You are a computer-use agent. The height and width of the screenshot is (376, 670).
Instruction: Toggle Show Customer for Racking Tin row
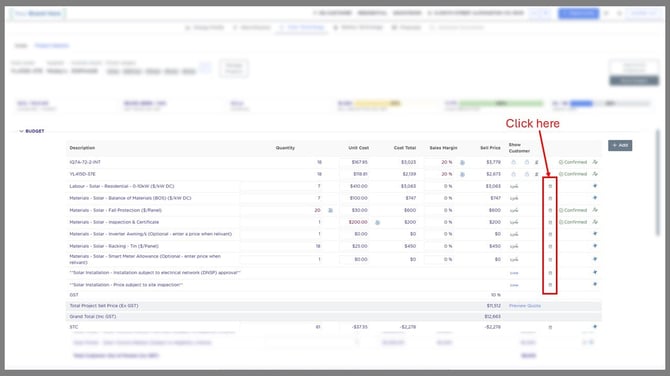514,246
